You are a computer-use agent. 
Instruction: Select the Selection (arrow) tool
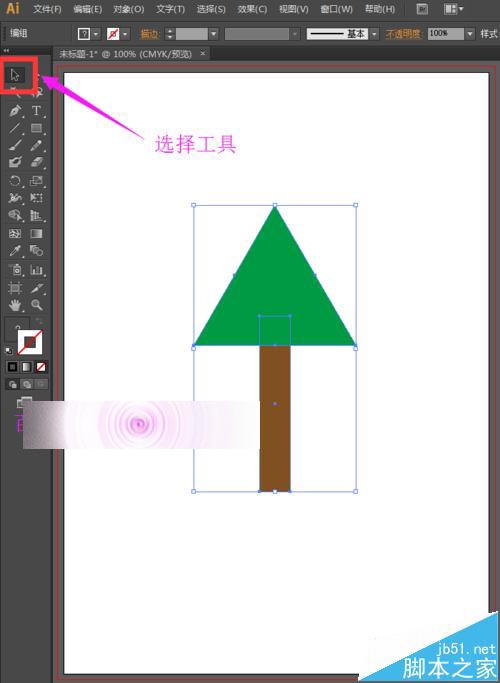(x=15, y=75)
